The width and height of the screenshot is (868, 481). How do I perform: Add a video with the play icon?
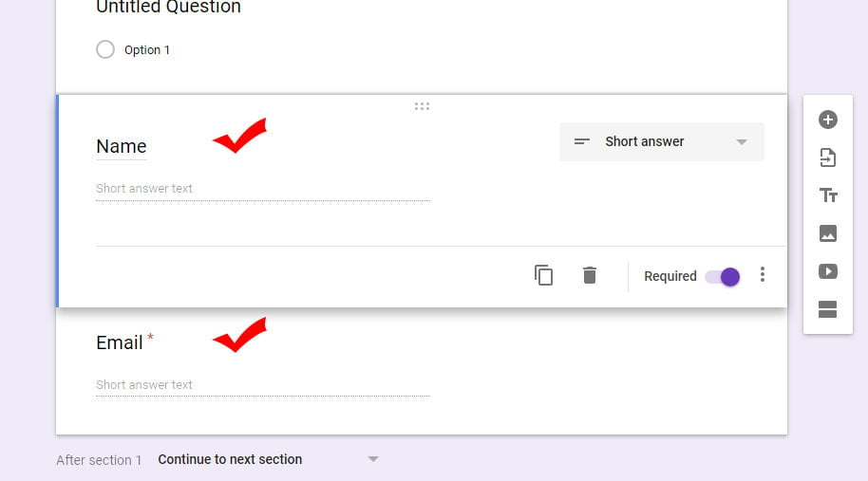point(827,271)
